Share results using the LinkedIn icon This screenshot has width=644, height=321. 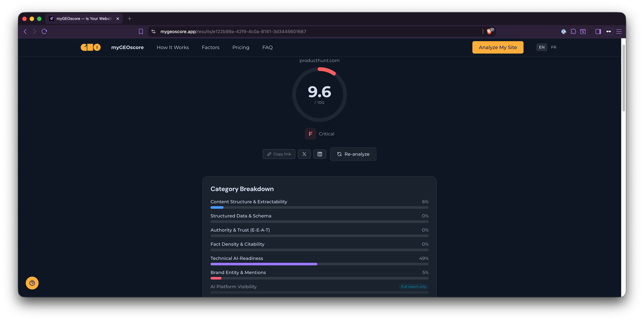point(320,154)
